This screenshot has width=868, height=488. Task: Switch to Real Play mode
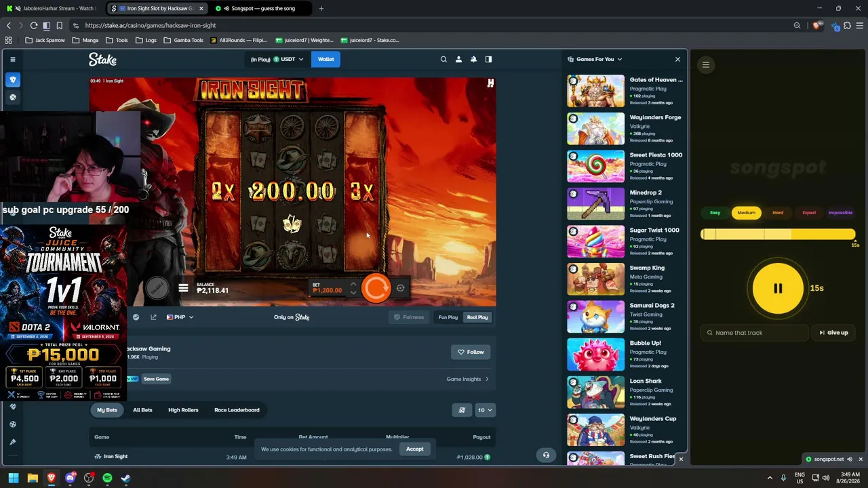(477, 317)
